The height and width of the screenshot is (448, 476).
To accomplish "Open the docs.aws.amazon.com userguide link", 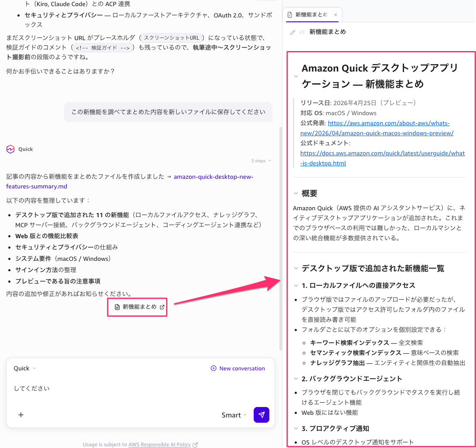I will [383, 158].
